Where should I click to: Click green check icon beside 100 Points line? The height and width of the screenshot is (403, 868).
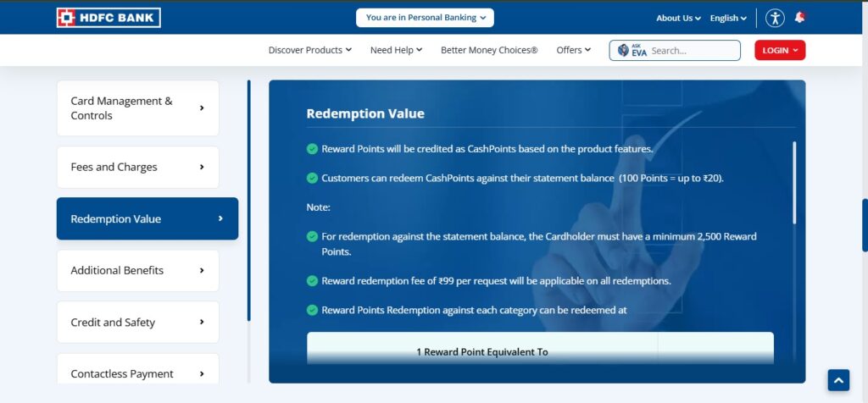312,179
